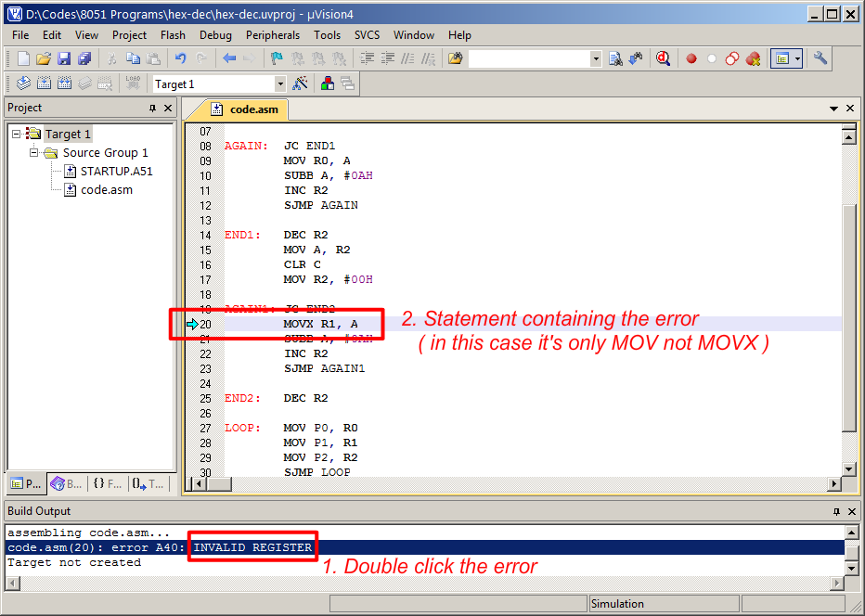Click the Simulation status bar field

click(x=664, y=603)
